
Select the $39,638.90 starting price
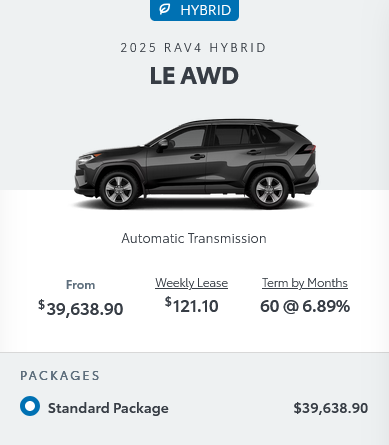[x=81, y=308]
